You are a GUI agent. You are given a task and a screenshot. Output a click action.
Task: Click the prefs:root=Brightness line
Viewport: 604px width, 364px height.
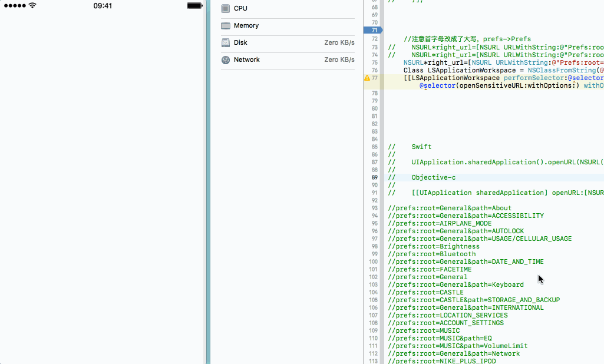click(x=434, y=247)
